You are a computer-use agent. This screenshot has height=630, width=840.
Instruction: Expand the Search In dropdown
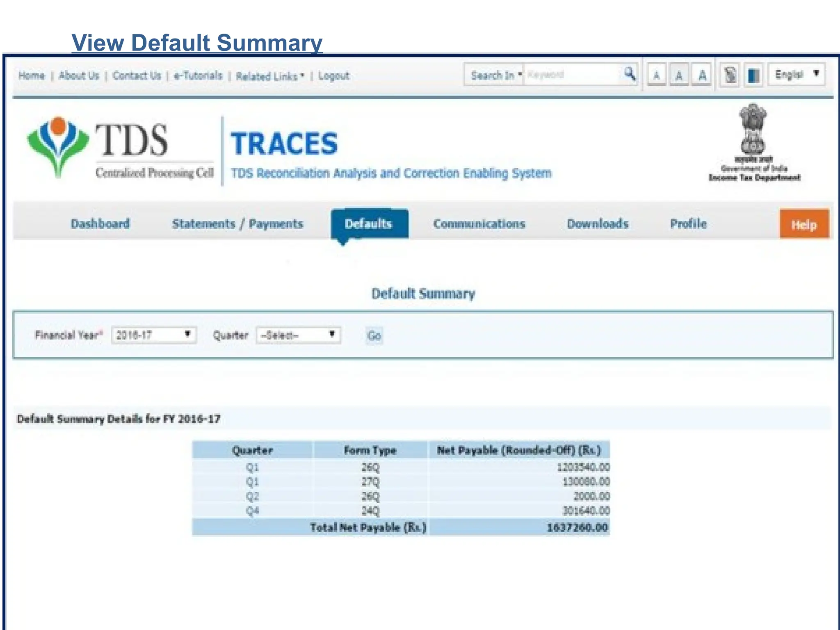point(495,75)
